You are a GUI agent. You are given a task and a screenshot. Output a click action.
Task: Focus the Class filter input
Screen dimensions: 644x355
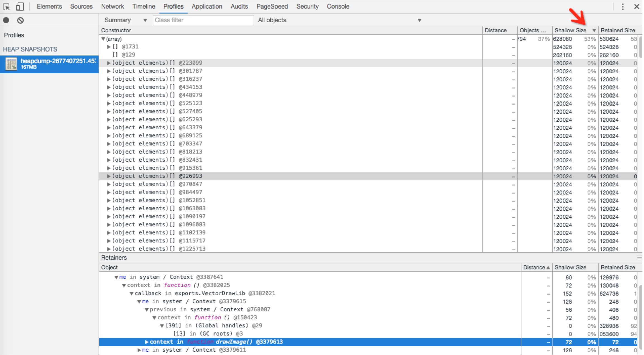click(203, 20)
